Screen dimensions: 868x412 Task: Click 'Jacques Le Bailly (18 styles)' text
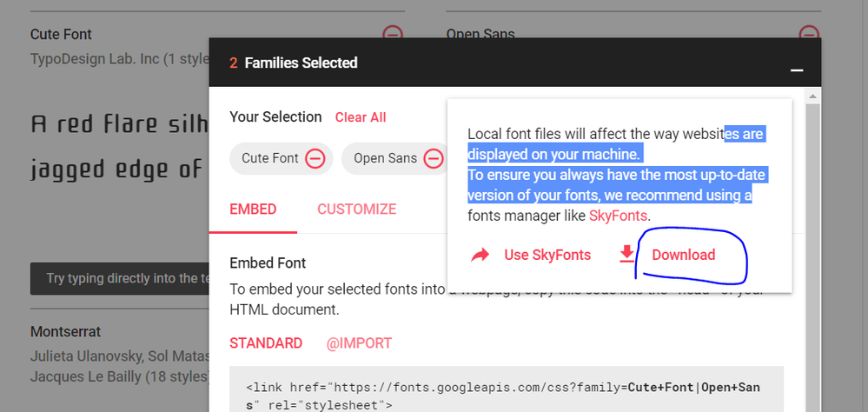(120, 376)
